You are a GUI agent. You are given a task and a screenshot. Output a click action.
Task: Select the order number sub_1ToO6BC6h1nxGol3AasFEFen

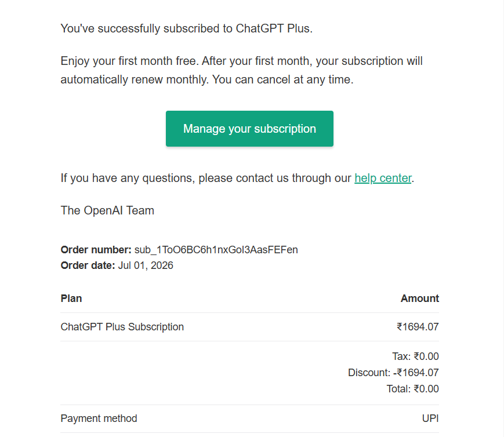[216, 250]
